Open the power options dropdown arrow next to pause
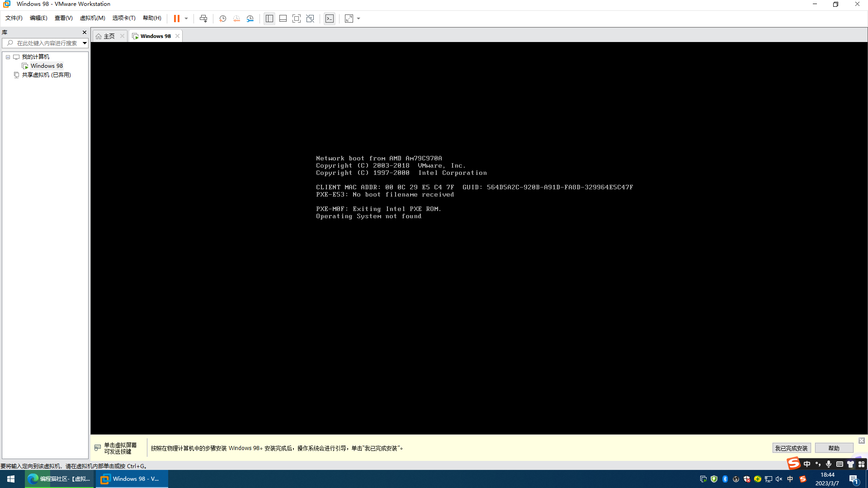868x488 pixels. tap(186, 19)
